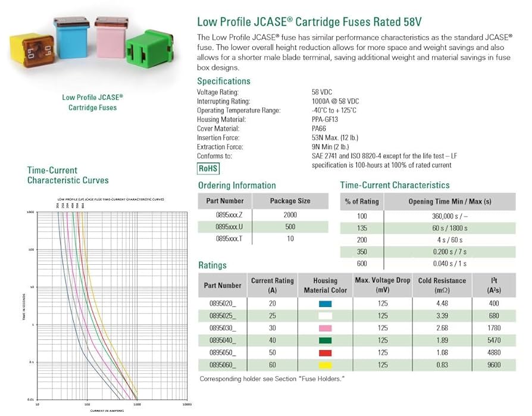Click the yellow 60 fuse photo
Image resolution: width=532 pixels, height=416 pixels.
coord(32,50)
